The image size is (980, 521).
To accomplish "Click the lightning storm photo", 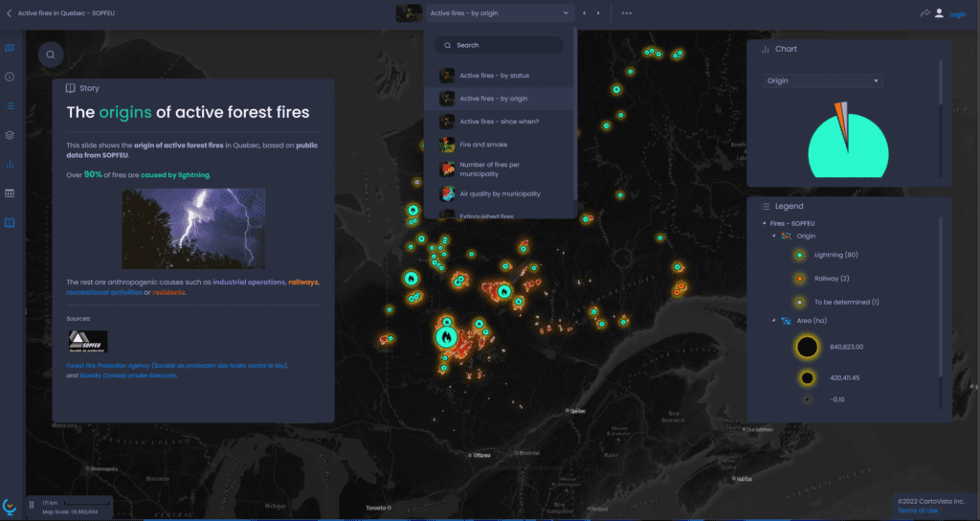I will coord(193,229).
